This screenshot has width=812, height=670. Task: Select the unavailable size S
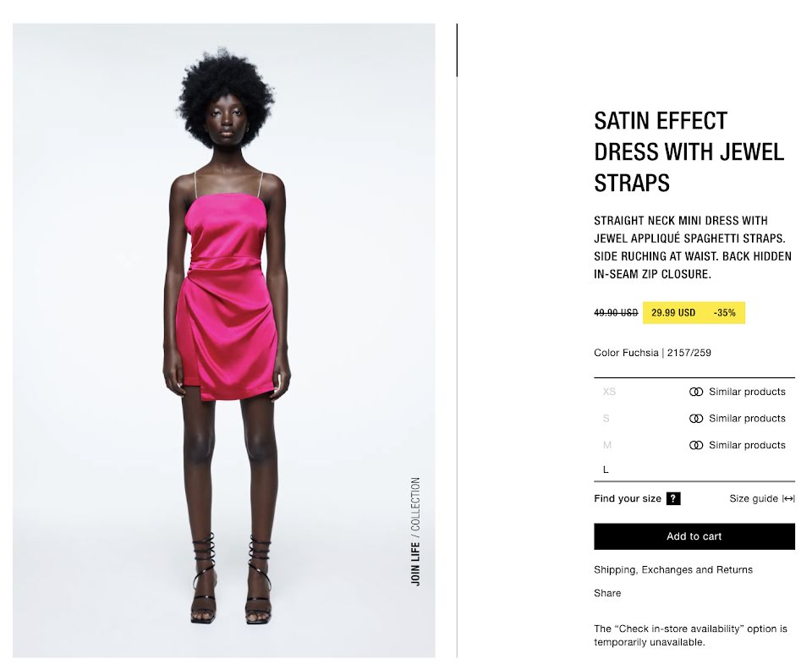[x=606, y=419]
